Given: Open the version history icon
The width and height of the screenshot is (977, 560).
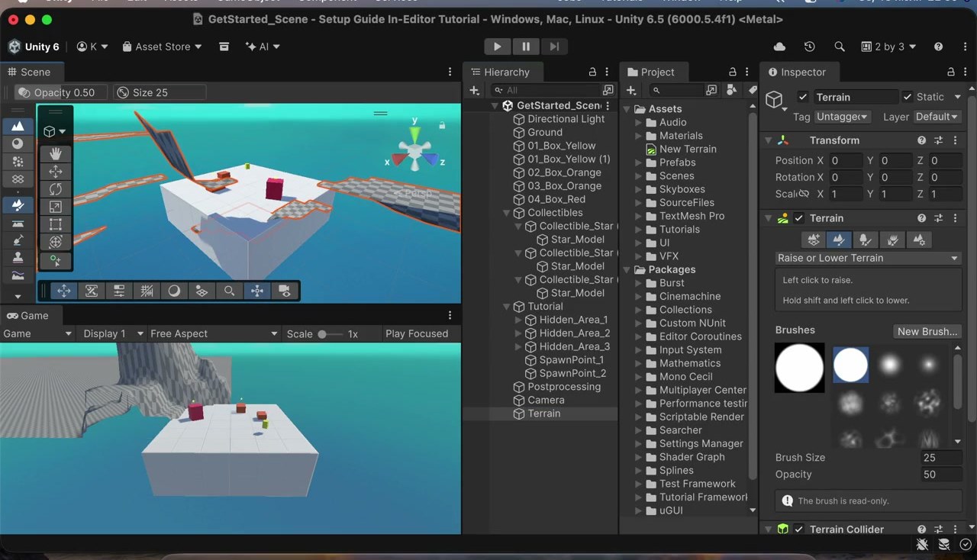Looking at the screenshot, I should 810,47.
